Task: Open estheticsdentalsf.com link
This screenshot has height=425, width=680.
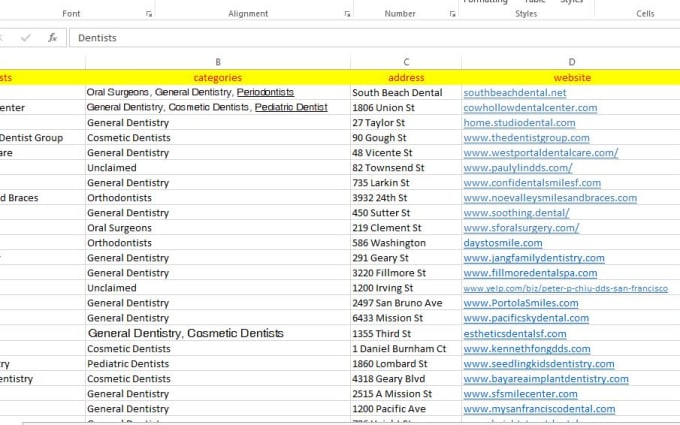Action: (x=515, y=334)
